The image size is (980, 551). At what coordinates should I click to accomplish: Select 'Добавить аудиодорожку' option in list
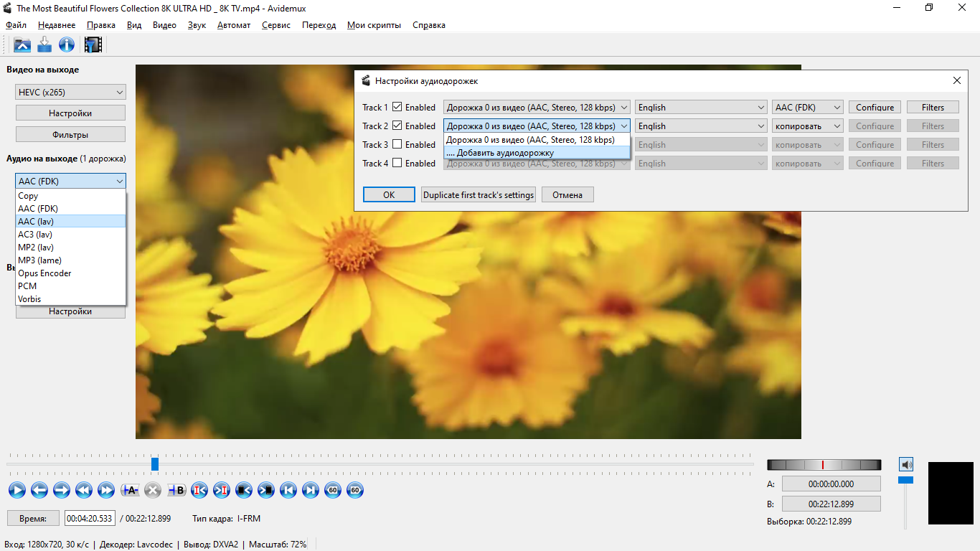pos(537,152)
